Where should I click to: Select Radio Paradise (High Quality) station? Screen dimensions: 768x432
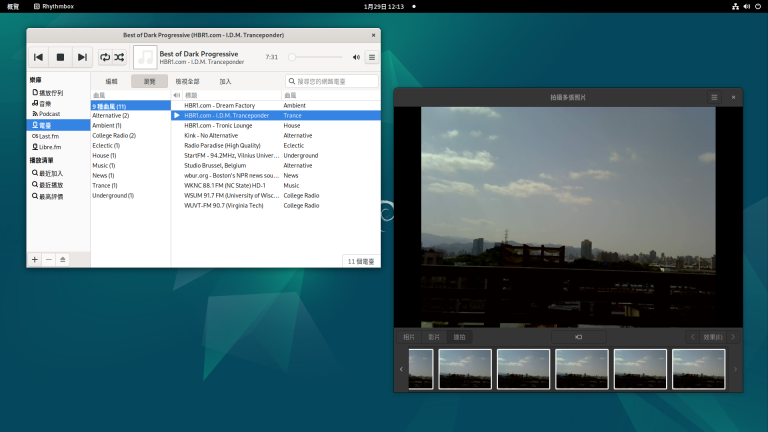[276, 145]
